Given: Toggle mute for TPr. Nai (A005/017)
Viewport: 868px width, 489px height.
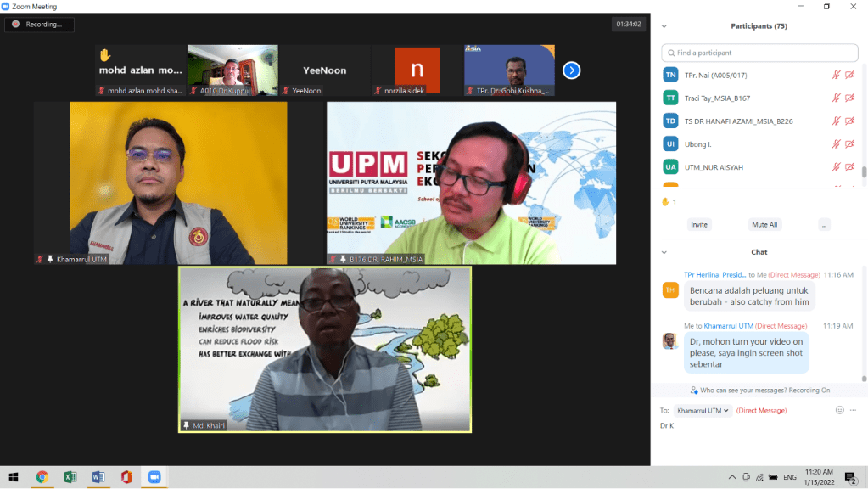Looking at the screenshot, I should click(x=836, y=76).
